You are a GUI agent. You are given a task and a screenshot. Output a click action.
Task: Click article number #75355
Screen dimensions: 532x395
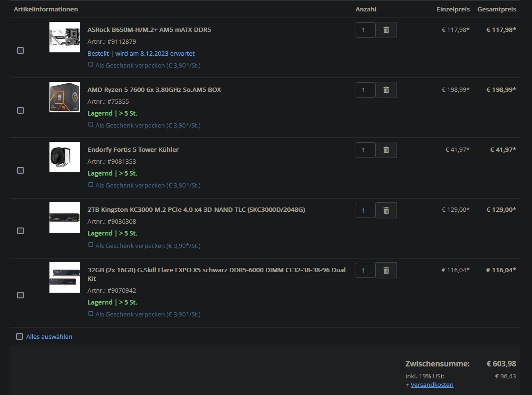(118, 101)
